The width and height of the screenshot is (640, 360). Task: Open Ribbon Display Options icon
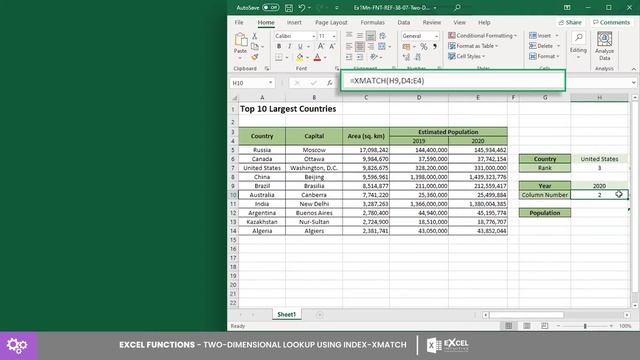(x=567, y=7)
